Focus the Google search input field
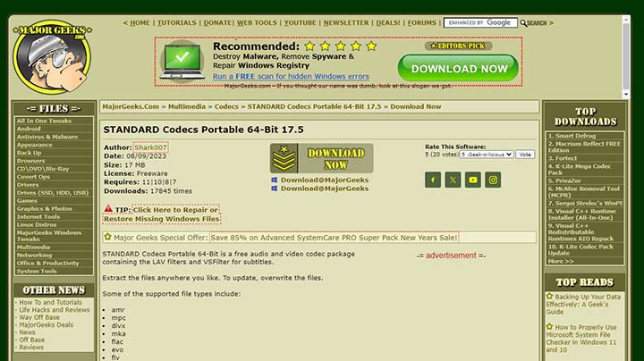 [480, 22]
